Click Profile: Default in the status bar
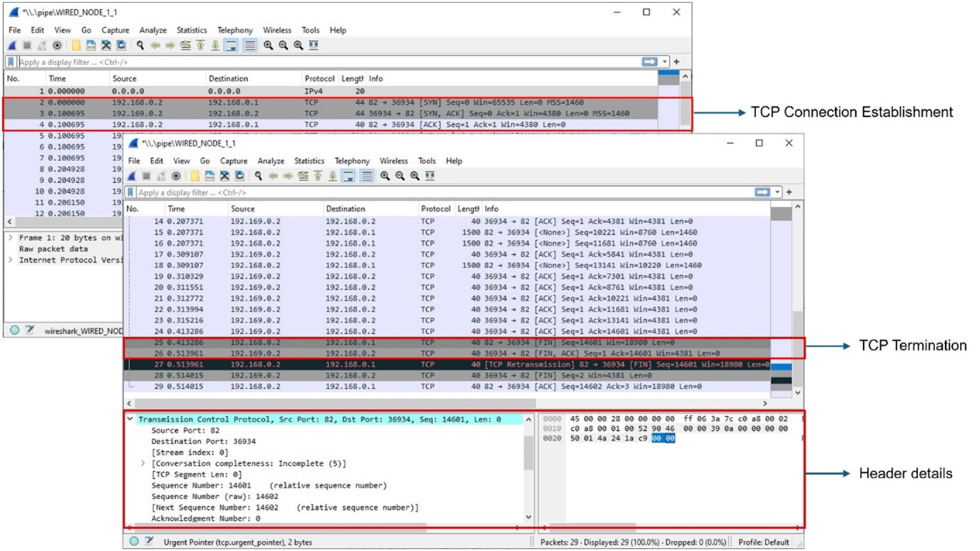 [x=764, y=542]
